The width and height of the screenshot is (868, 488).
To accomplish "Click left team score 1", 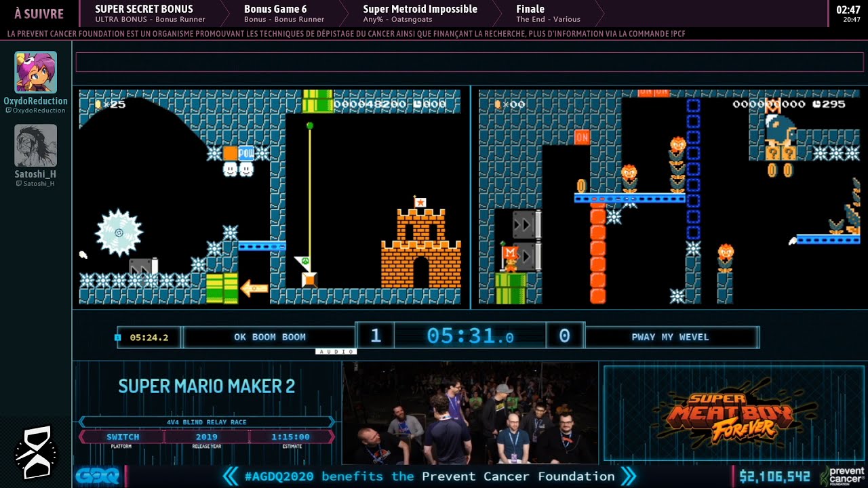I will pos(376,335).
